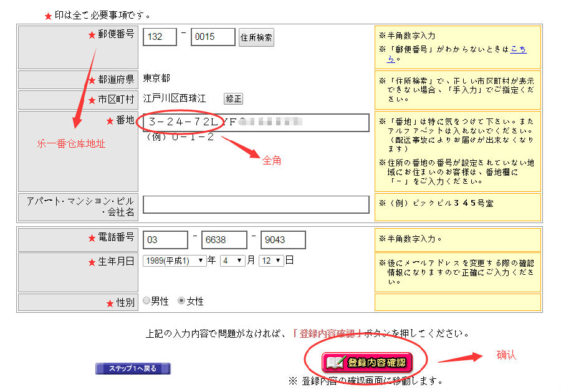Click the book icon on confirm button
Screen dimensions: 561x392
(x=336, y=362)
